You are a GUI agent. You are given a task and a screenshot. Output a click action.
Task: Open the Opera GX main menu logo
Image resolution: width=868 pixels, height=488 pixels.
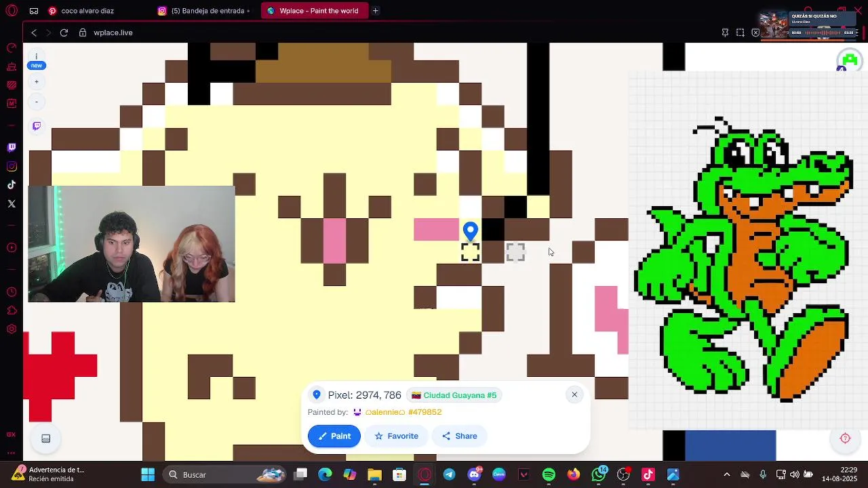11,11
